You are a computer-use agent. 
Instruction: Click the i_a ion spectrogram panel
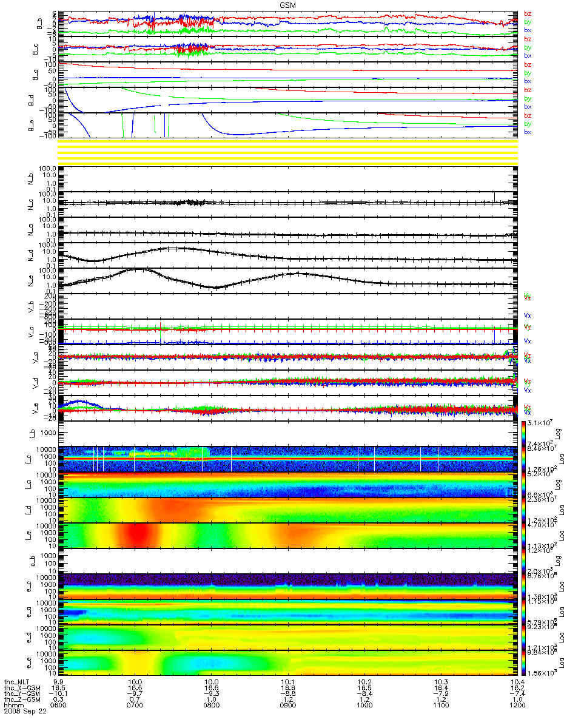288,484
